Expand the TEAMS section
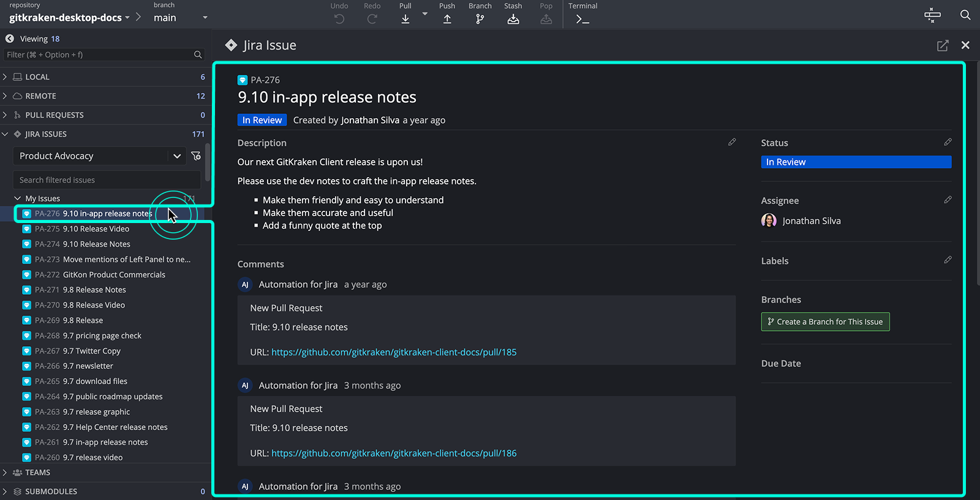Image resolution: width=980 pixels, height=500 pixels. tap(5, 472)
